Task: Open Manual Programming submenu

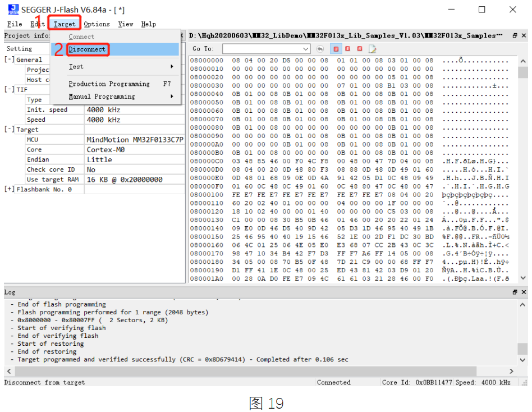Action: 115,97
